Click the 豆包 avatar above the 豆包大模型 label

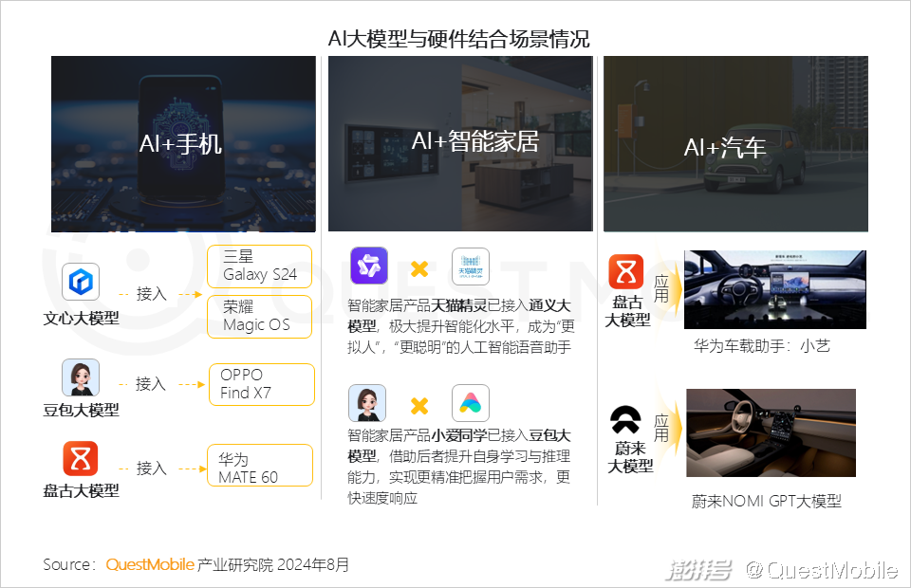tap(81, 377)
